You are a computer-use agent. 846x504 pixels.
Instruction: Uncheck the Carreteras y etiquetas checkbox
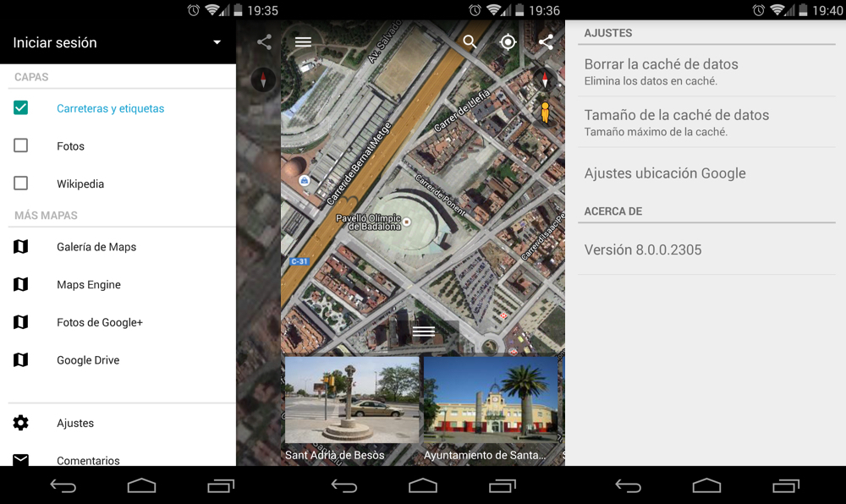(21, 108)
